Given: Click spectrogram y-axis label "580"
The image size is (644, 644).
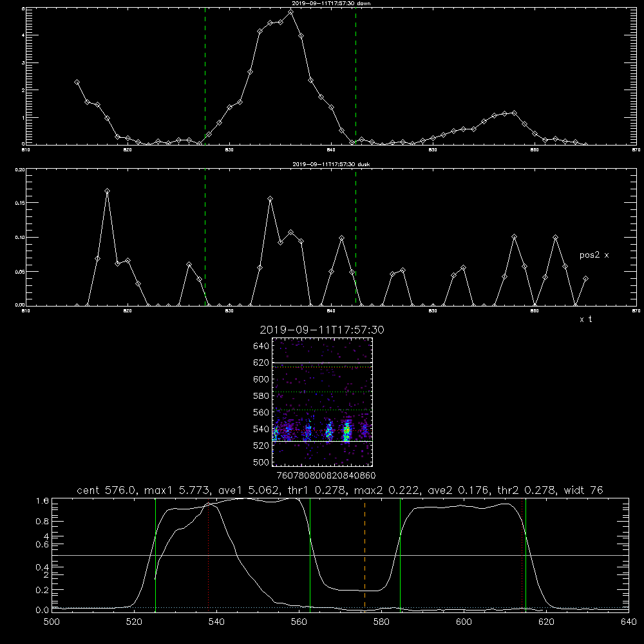Looking at the screenshot, I should tap(261, 395).
